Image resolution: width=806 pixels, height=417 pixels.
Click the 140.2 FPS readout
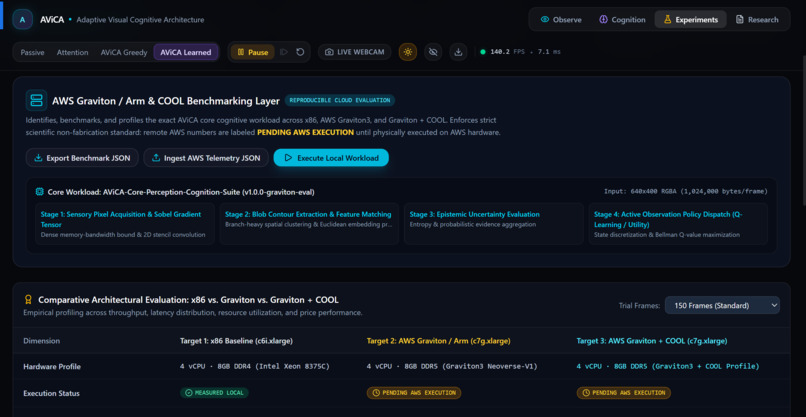click(507, 52)
